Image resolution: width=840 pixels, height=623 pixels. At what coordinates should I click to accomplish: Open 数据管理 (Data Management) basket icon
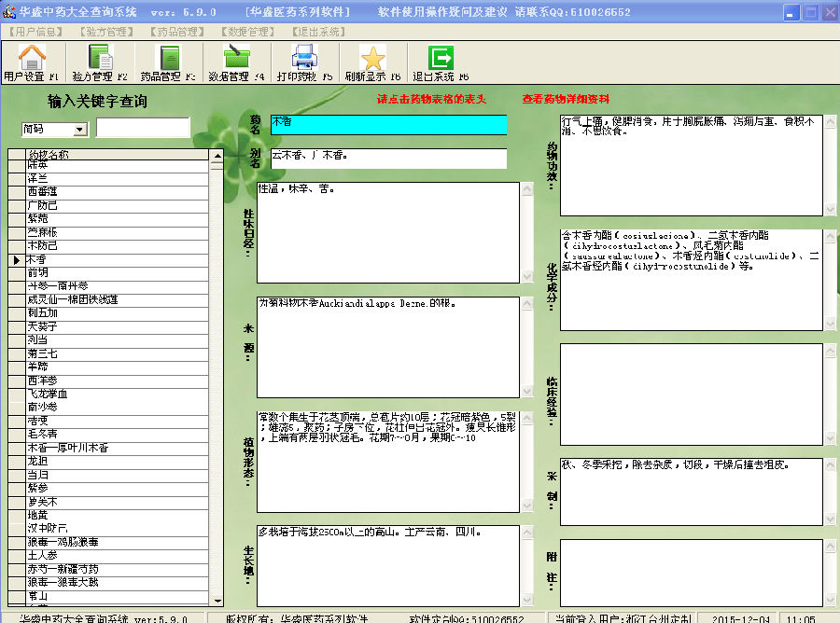(236, 59)
